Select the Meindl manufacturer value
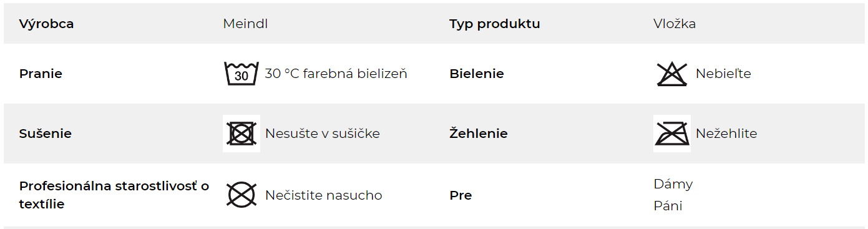This screenshot has width=868, height=229. click(x=245, y=24)
